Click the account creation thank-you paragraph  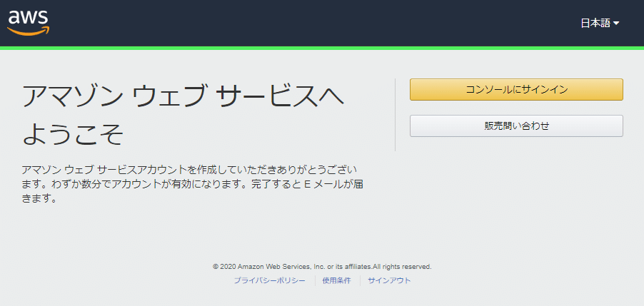click(193, 185)
